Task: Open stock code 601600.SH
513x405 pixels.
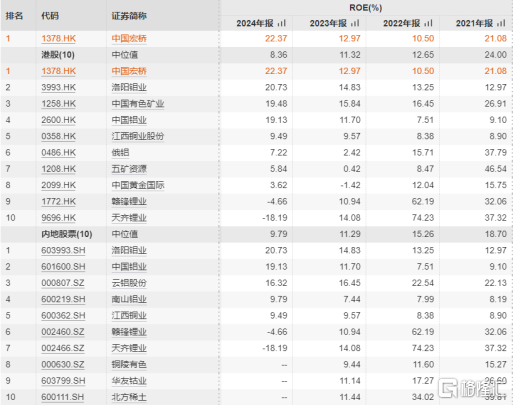Action: [63, 267]
